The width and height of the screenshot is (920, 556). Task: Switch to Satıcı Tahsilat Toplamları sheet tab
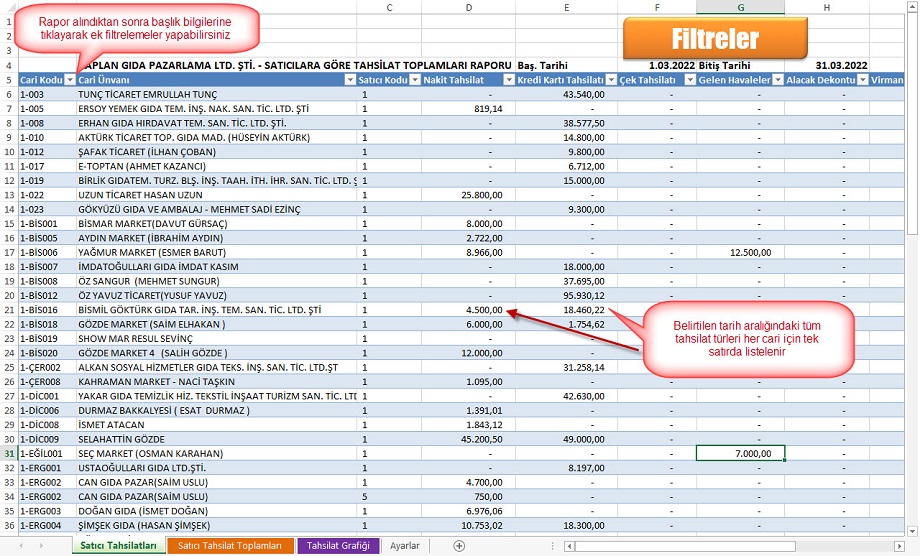tap(229, 545)
